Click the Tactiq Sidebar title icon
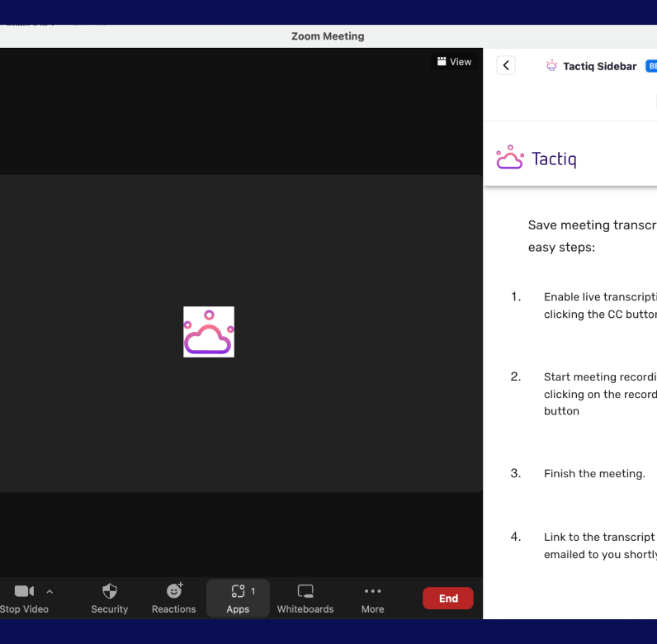657x644 pixels. [551, 65]
